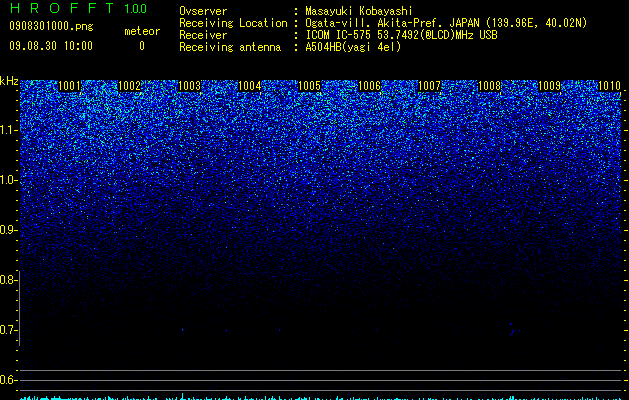Select the 1006 minute marker
Image resolution: width=629 pixels, height=400 pixels.
(369, 86)
